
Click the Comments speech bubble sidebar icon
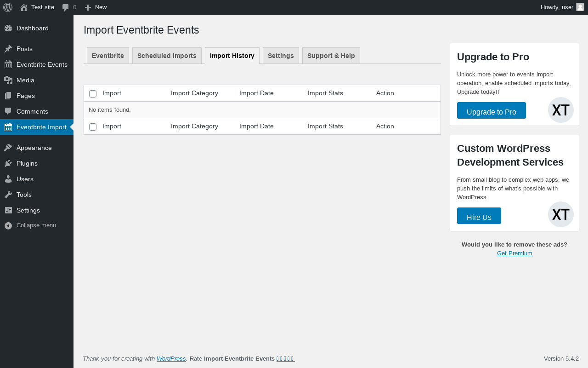click(x=8, y=111)
